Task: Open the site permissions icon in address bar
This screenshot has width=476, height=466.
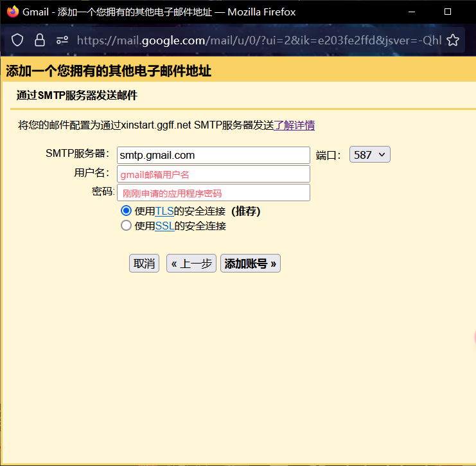Action: pos(62,40)
